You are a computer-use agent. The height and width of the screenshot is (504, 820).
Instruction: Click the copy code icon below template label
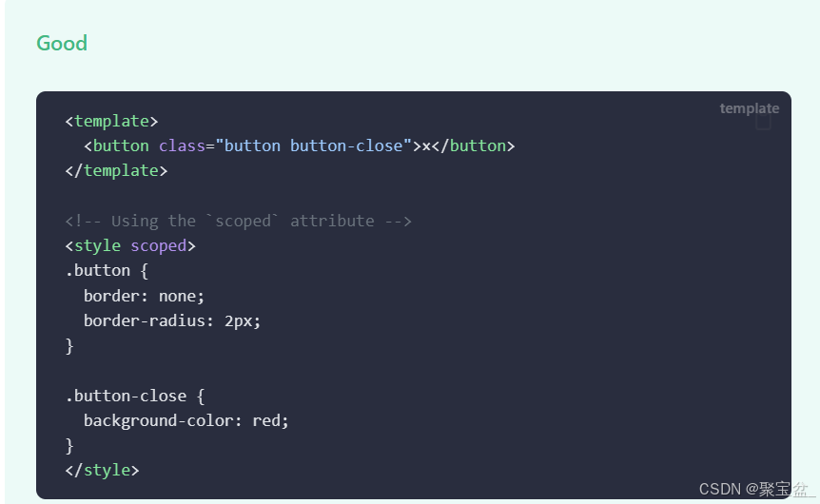(763, 125)
